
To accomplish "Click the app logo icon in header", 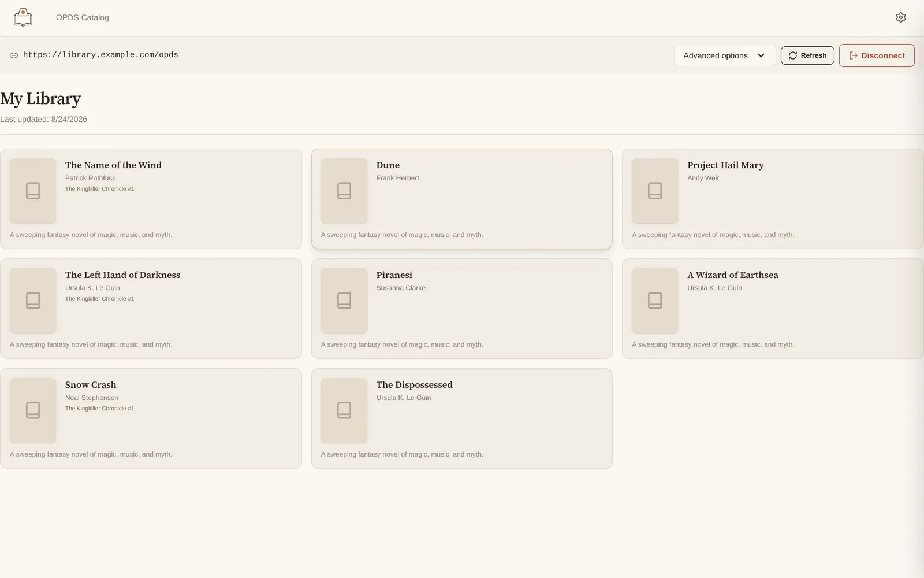I will point(23,17).
